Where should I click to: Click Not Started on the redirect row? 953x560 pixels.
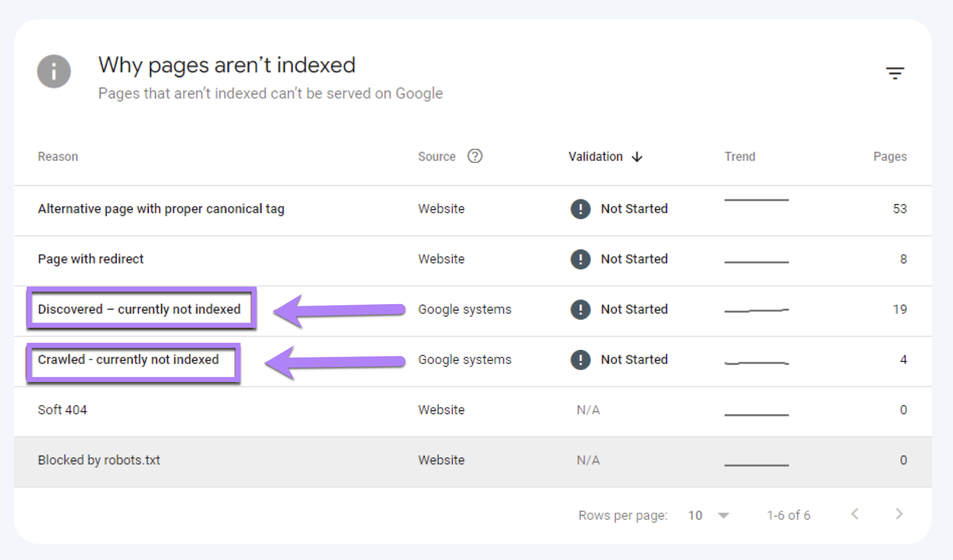click(x=634, y=259)
